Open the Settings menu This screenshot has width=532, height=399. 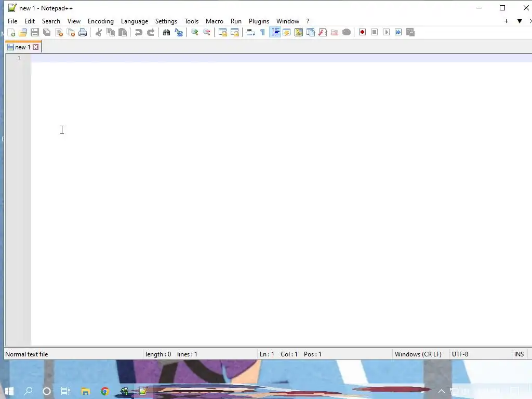pos(166,21)
